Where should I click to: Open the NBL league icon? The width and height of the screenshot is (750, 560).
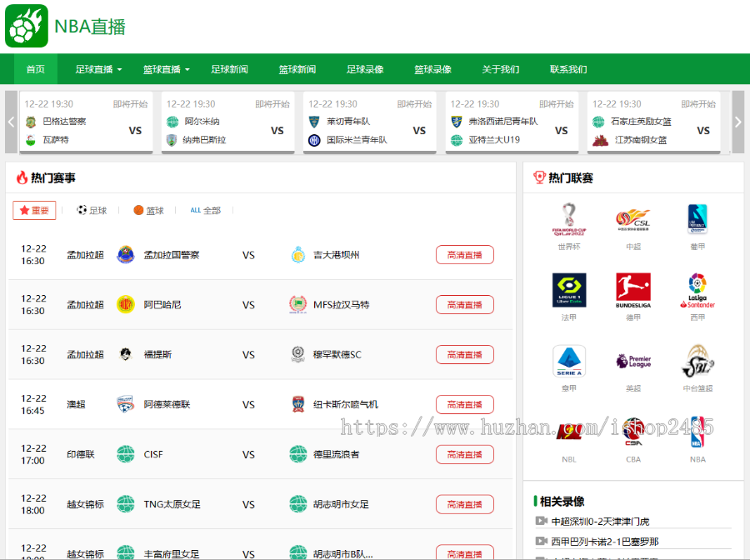(568, 432)
